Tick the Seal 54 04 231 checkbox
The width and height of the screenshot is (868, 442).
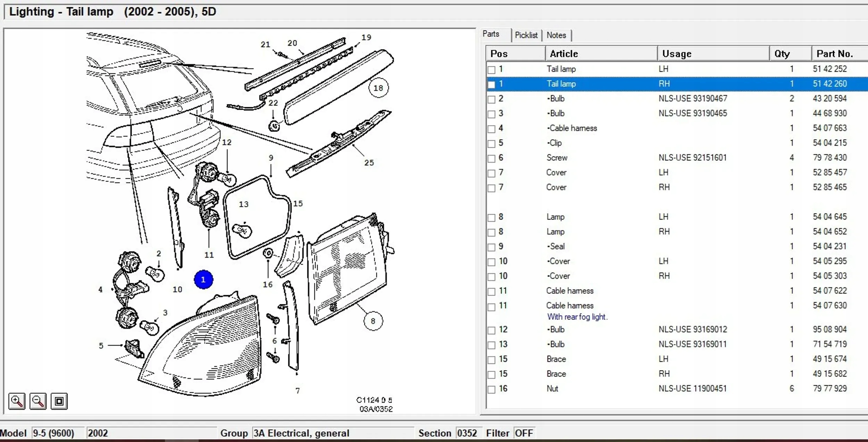[x=491, y=247]
